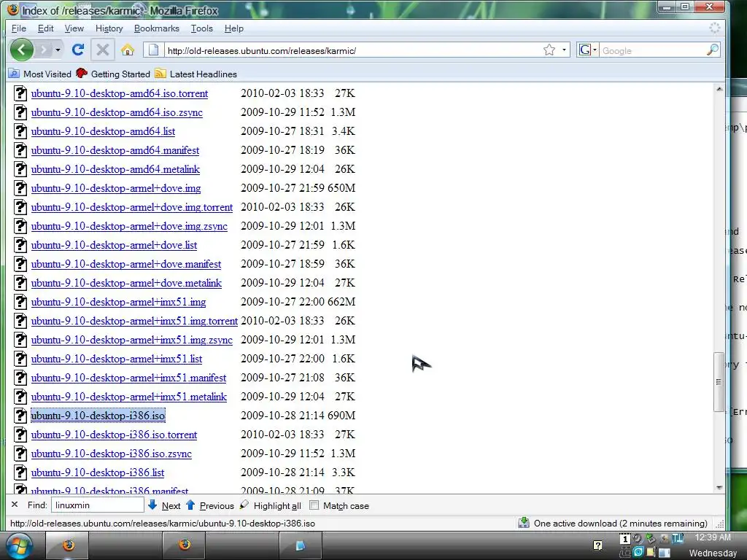747x560 pixels.
Task: Click file icon beside ubuntu-9.10-desktop-i386.iso
Action: click(20, 416)
